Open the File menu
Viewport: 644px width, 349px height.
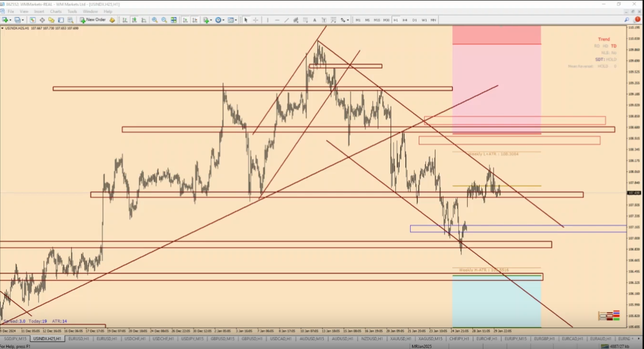11,11
